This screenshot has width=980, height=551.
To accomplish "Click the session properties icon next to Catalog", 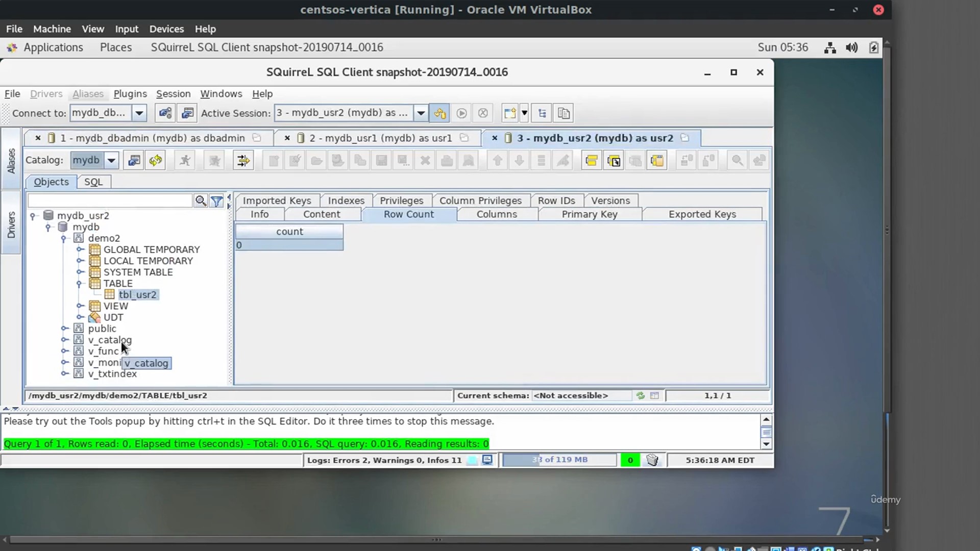I will pos(134,161).
